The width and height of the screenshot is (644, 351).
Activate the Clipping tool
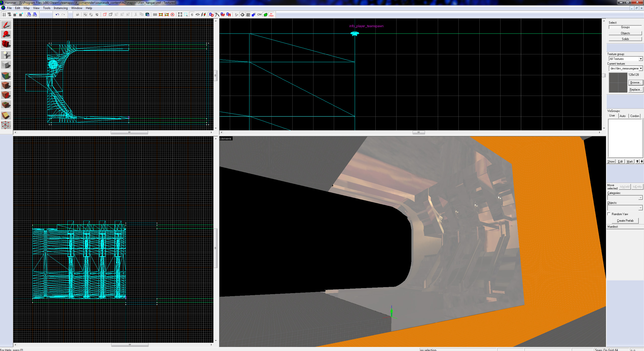[6, 115]
